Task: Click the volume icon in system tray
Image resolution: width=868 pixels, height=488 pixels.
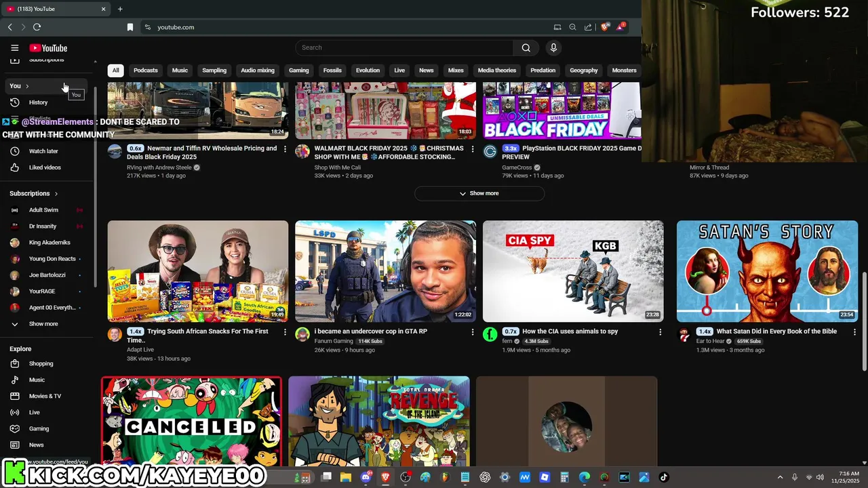Action: pyautogui.click(x=820, y=477)
